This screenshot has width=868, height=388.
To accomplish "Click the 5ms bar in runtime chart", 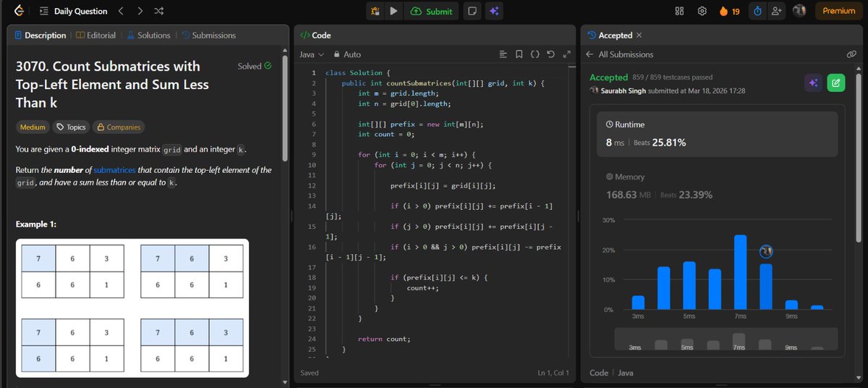I will pos(689,286).
